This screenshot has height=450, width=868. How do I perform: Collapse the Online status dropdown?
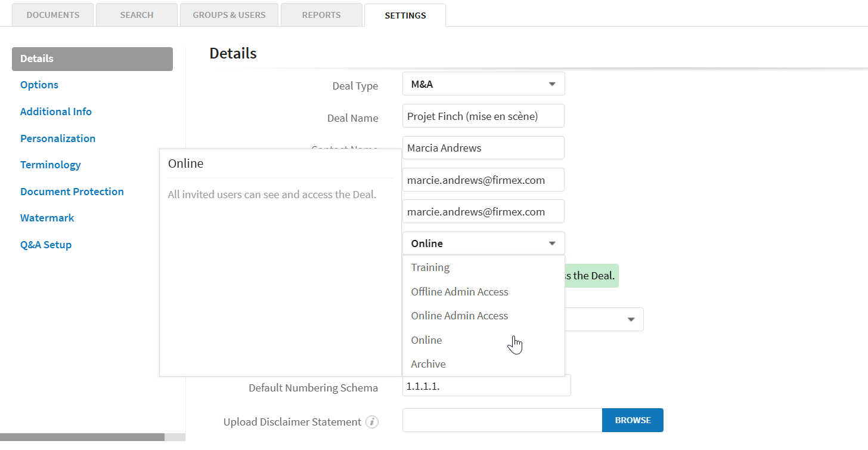pyautogui.click(x=483, y=244)
